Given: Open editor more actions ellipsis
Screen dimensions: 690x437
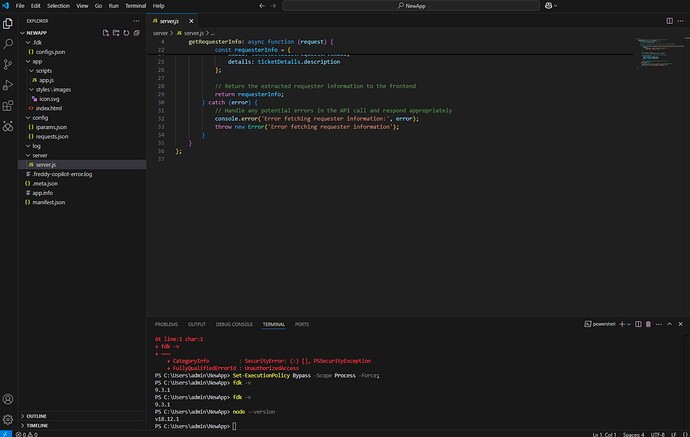Looking at the screenshot, I should (x=680, y=21).
